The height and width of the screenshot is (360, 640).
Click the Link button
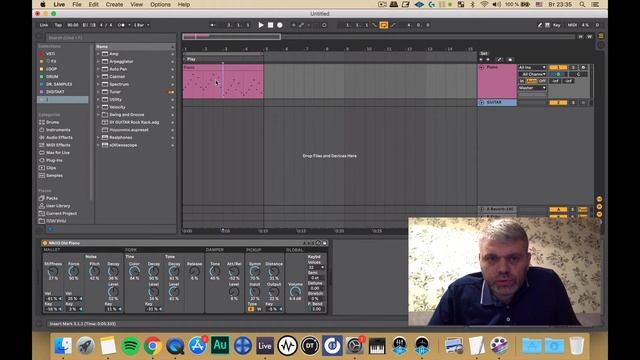tap(44, 25)
